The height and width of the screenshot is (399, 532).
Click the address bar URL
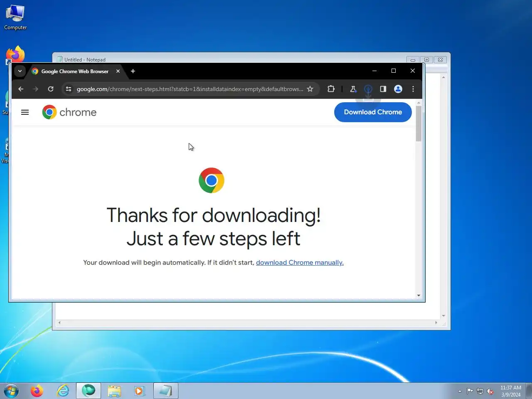(190, 89)
